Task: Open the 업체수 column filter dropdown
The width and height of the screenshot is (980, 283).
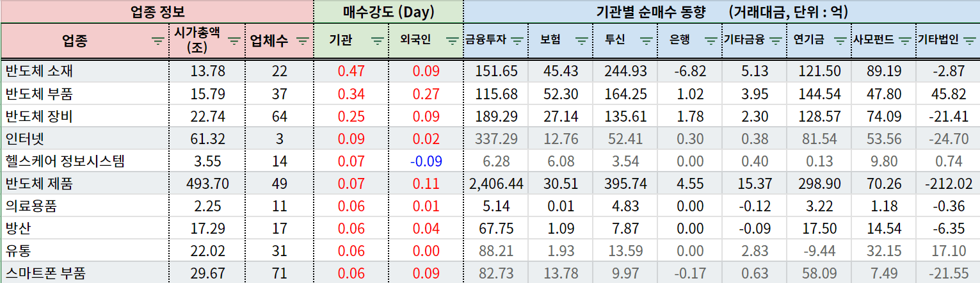Action: coord(301,41)
